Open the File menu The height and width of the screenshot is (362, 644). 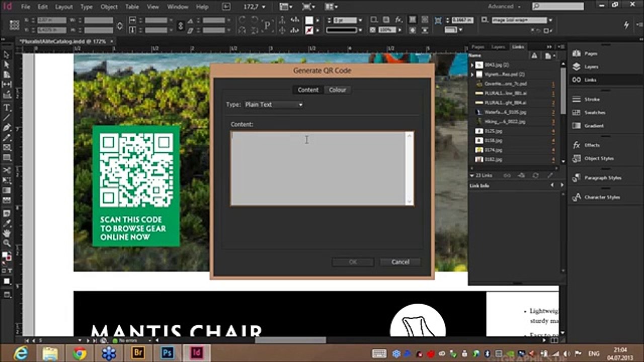point(26,7)
